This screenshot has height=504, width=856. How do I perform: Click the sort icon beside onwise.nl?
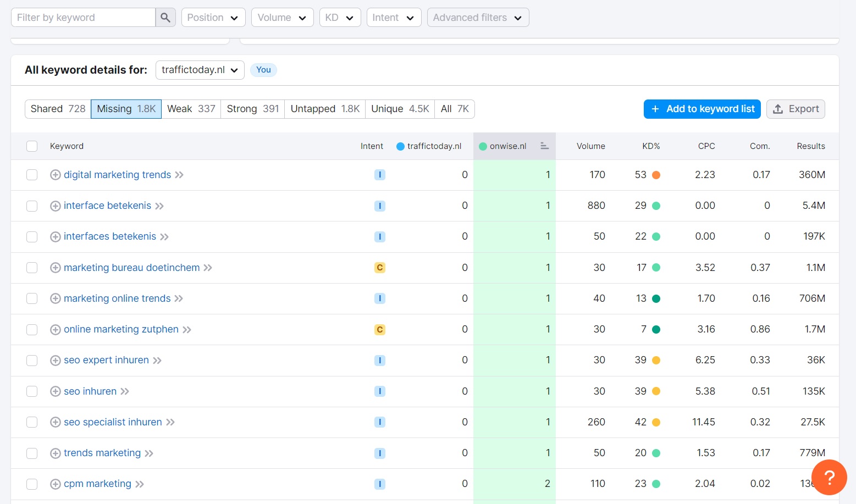click(544, 146)
